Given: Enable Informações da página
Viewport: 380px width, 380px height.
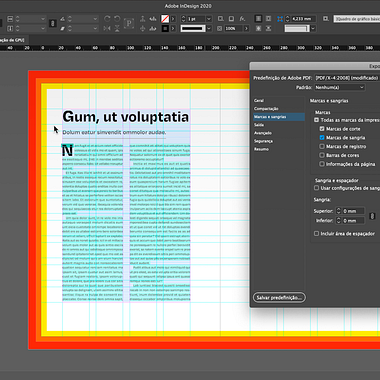Looking at the screenshot, I should click(322, 164).
